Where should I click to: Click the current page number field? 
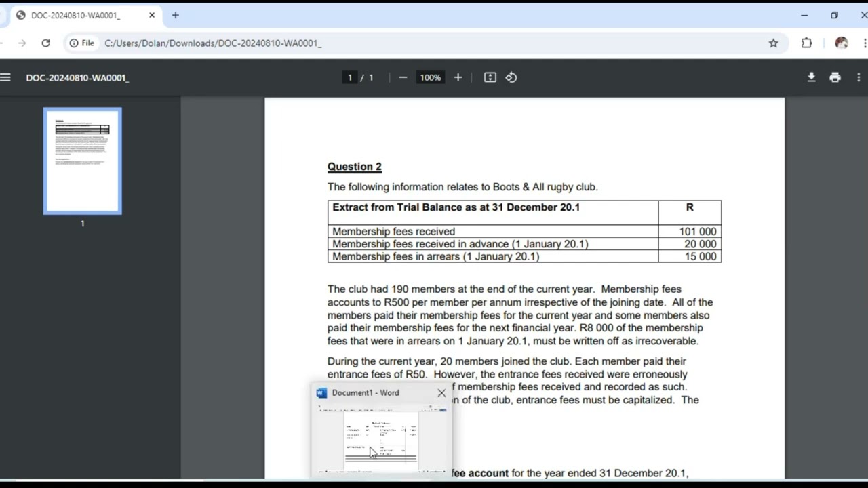click(x=350, y=77)
